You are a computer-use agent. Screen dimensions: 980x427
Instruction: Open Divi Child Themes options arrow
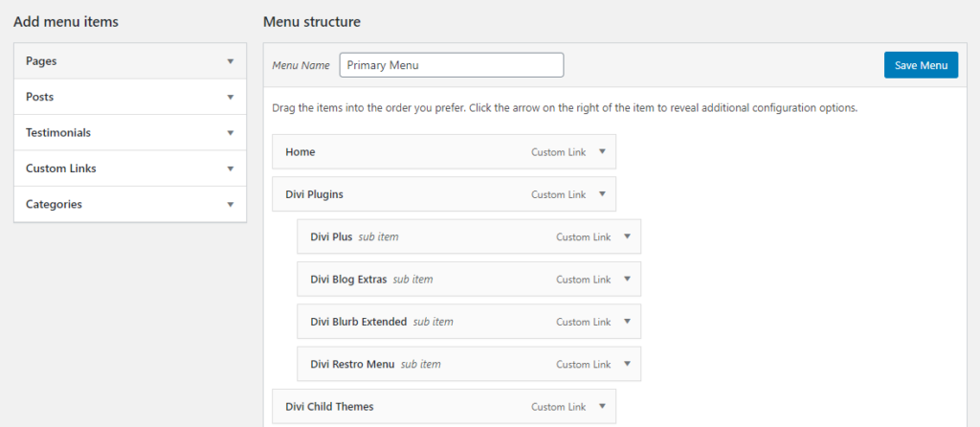pos(602,406)
